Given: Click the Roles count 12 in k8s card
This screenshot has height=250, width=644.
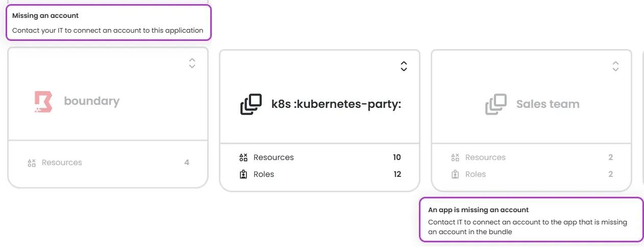Looking at the screenshot, I should tap(398, 174).
